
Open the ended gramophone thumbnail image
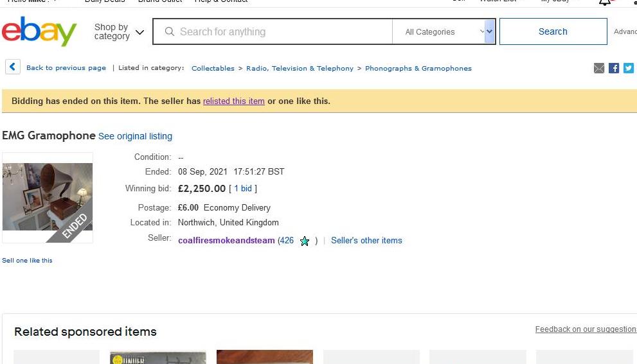click(48, 197)
